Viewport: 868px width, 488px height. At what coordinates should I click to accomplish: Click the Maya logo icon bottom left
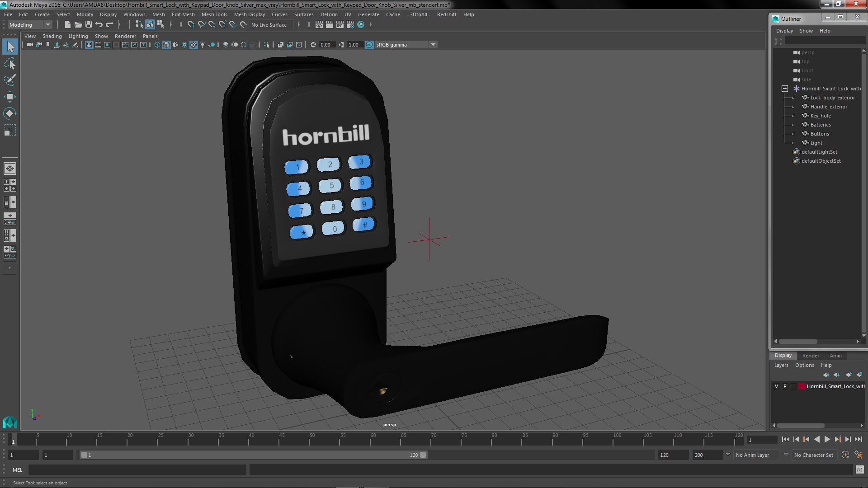click(10, 422)
